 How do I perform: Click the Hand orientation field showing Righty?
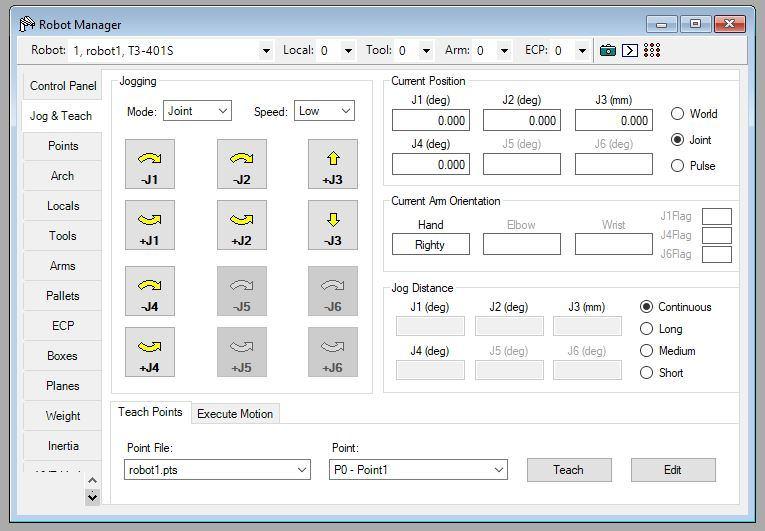431,244
